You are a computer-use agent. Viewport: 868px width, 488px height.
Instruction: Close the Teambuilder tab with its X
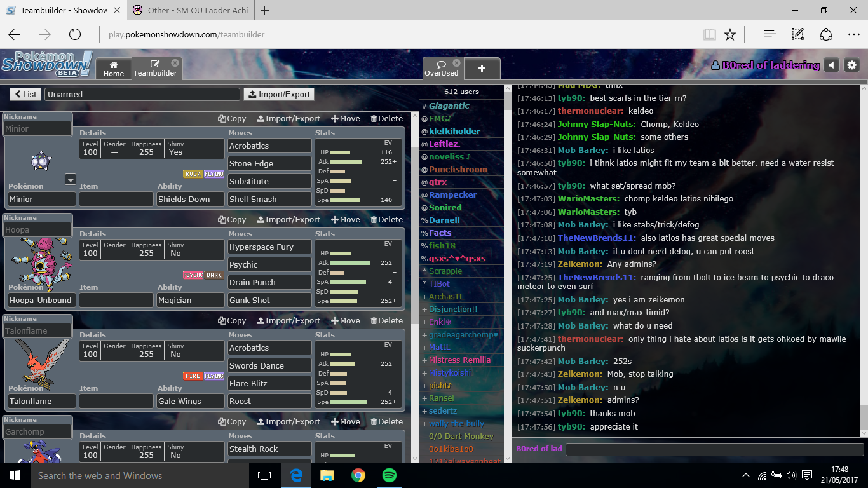point(175,63)
